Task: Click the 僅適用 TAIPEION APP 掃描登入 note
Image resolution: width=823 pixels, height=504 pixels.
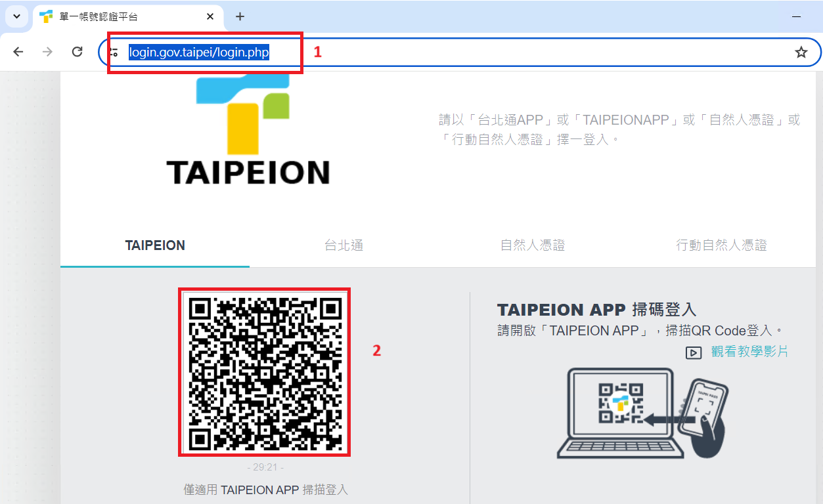Action: point(265,490)
